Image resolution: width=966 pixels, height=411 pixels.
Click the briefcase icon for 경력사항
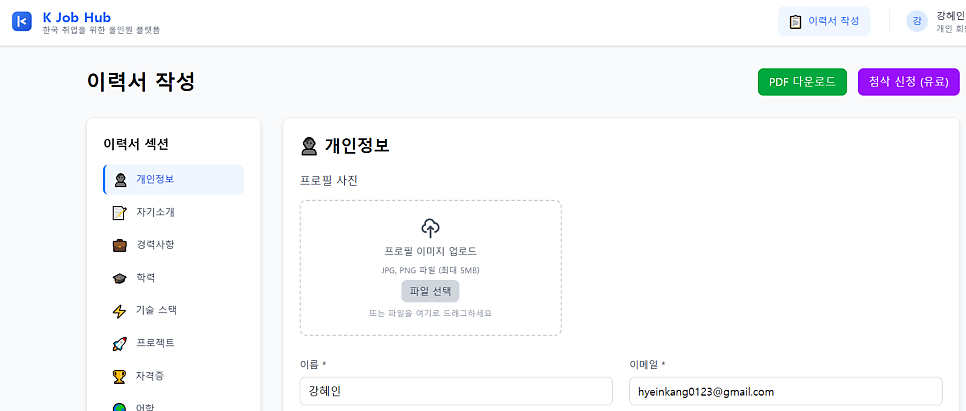(x=120, y=245)
